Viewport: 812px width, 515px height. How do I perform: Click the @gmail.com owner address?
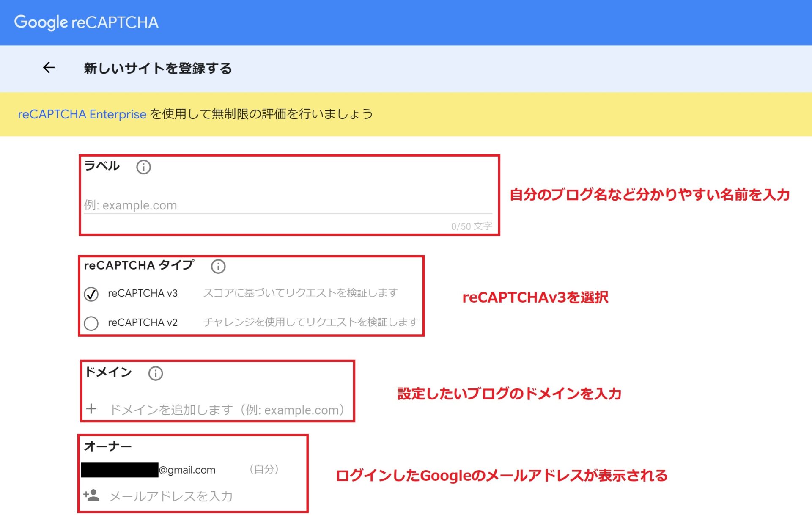coord(187,470)
